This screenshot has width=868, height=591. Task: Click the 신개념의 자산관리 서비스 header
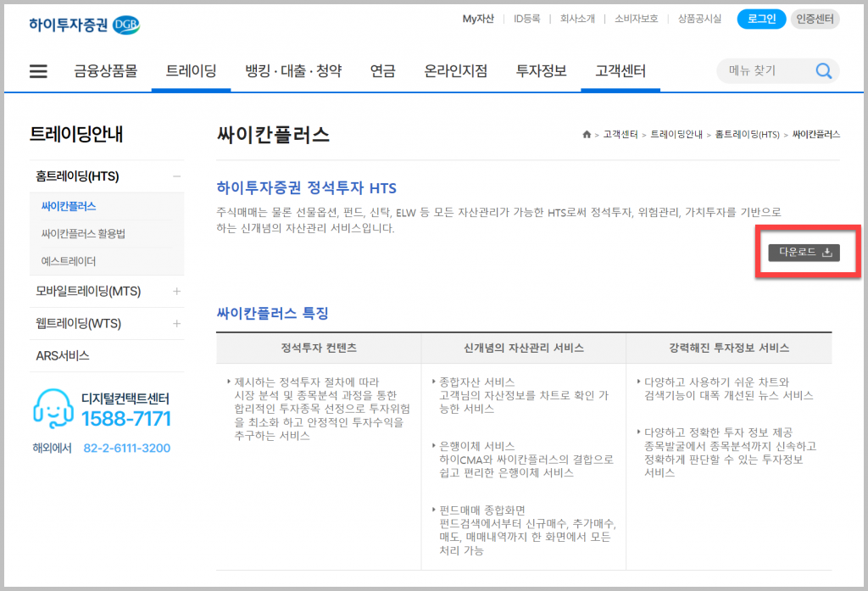524,348
